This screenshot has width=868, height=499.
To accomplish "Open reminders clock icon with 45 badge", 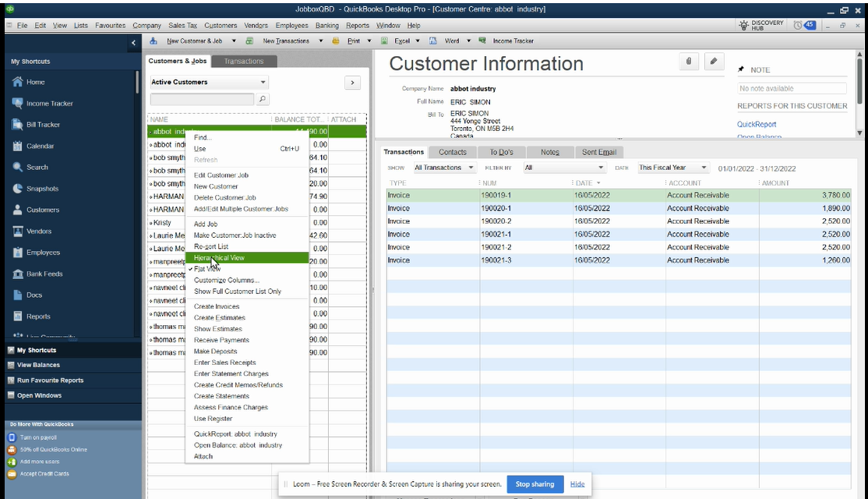I will pyautogui.click(x=804, y=25).
